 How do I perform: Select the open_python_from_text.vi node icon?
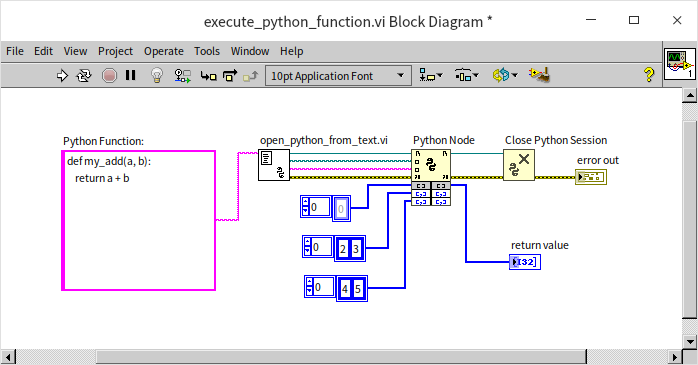[274, 165]
